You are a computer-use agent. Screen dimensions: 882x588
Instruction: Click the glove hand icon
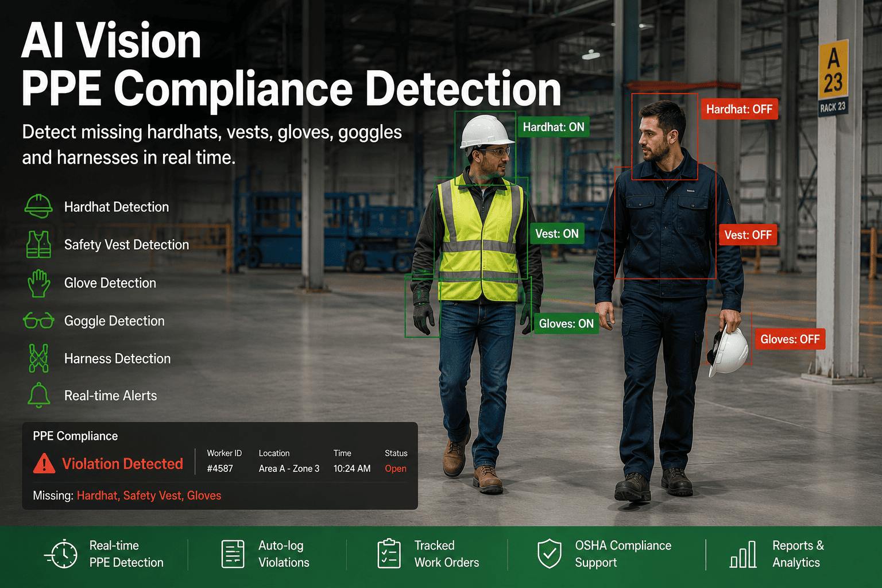click(x=38, y=283)
